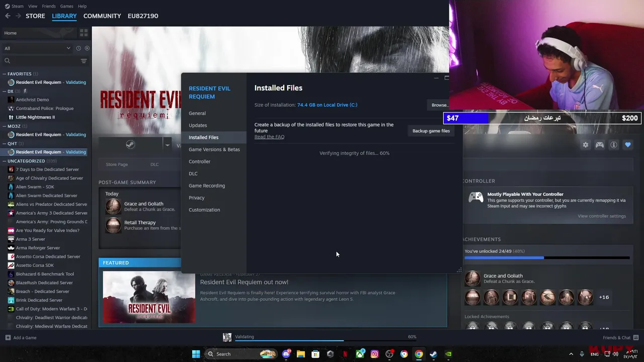Show hidden system tray icons
Image resolution: width=644 pixels, height=362 pixels.
(x=571, y=354)
